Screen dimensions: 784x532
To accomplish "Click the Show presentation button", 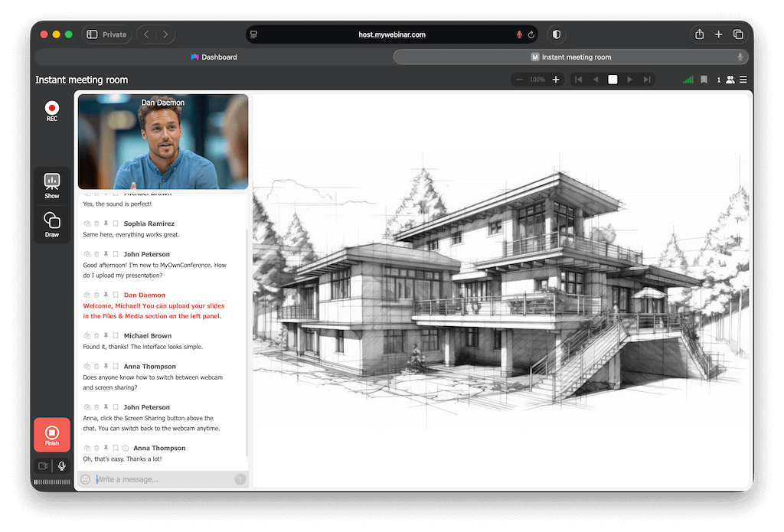I will (51, 184).
